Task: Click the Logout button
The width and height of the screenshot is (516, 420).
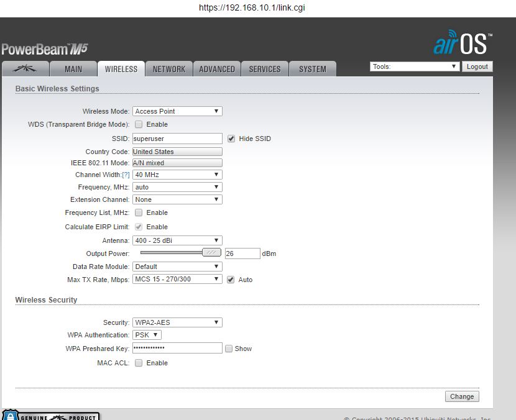Action: click(x=477, y=66)
